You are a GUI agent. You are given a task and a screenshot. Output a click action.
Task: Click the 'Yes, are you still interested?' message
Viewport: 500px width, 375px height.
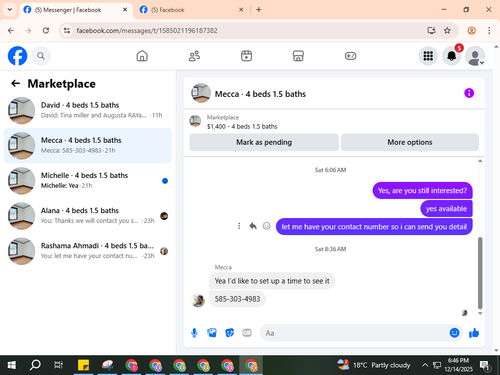422,190
